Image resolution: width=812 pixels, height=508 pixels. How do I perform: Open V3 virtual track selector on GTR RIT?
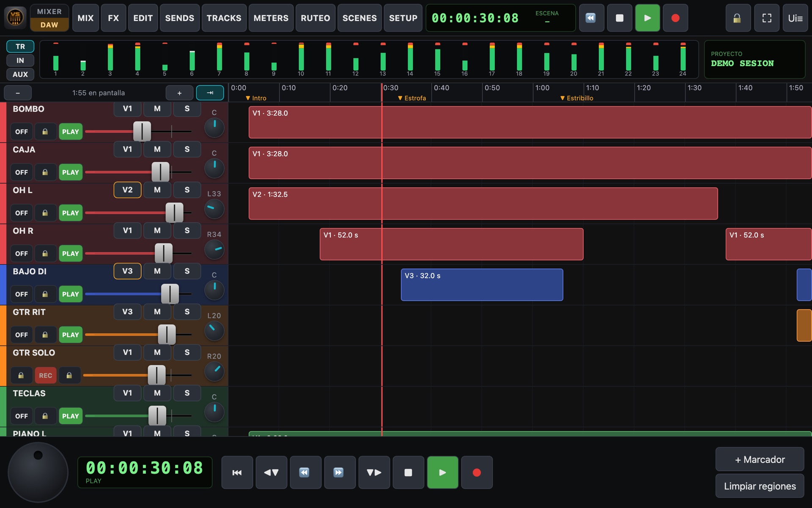point(127,312)
